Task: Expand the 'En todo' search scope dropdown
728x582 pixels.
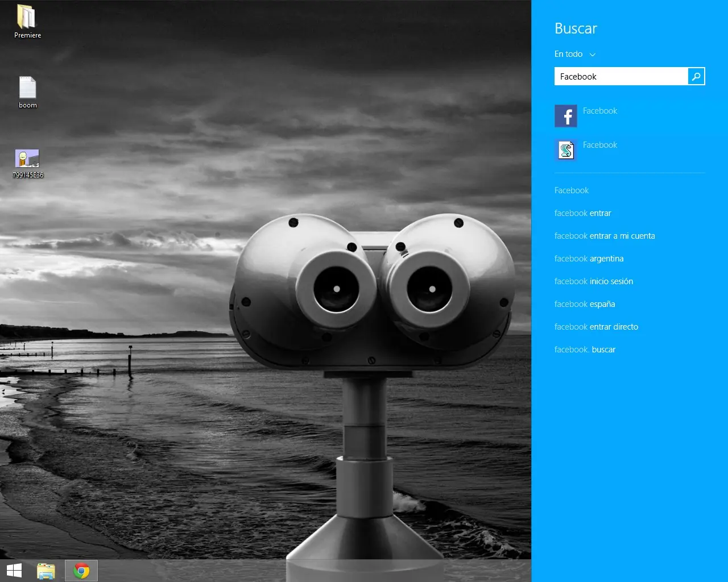Action: (575, 54)
